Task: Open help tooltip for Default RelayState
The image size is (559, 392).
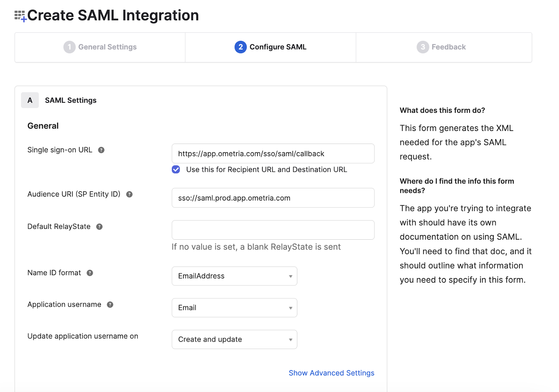Action: click(100, 227)
